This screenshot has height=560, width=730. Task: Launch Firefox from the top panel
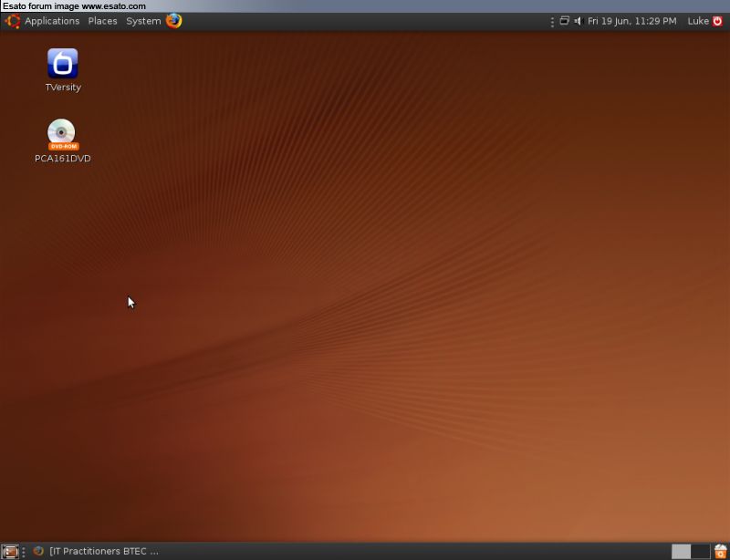(x=174, y=21)
